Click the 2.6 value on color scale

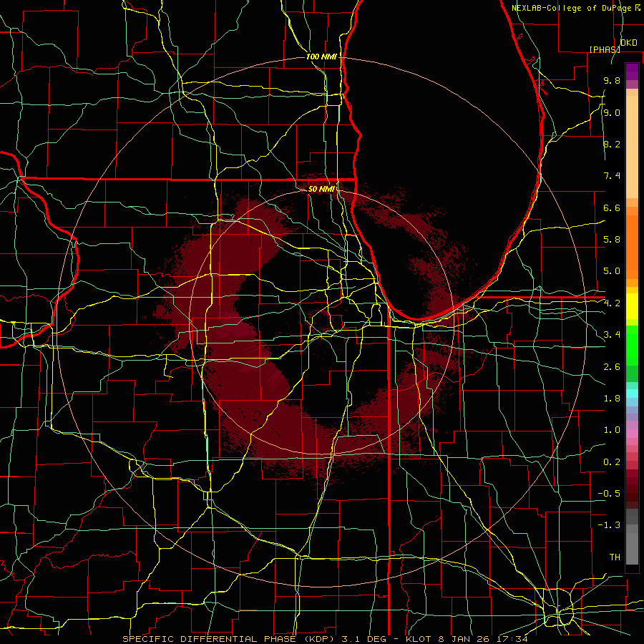click(x=612, y=367)
